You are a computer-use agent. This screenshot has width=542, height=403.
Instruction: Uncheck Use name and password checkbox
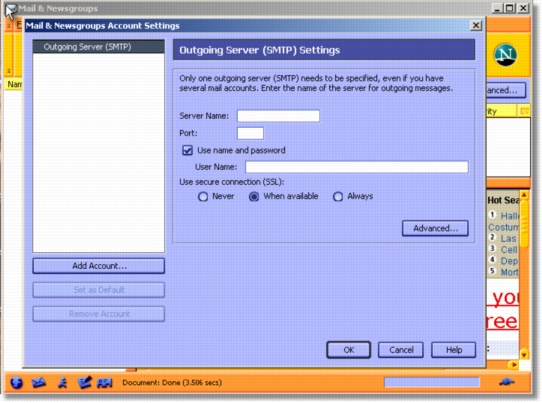coord(187,150)
